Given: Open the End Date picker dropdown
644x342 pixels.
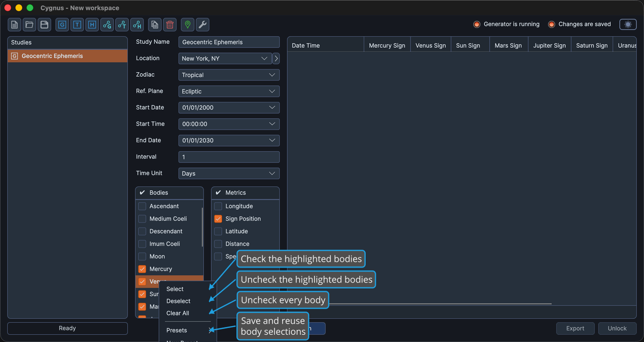Looking at the screenshot, I should point(229,141).
